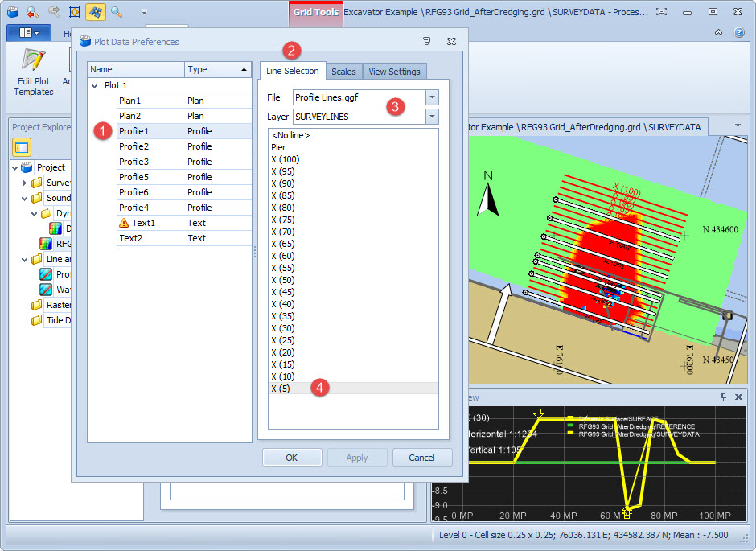
Task: Click the blue help question mark icon
Action: (x=739, y=33)
